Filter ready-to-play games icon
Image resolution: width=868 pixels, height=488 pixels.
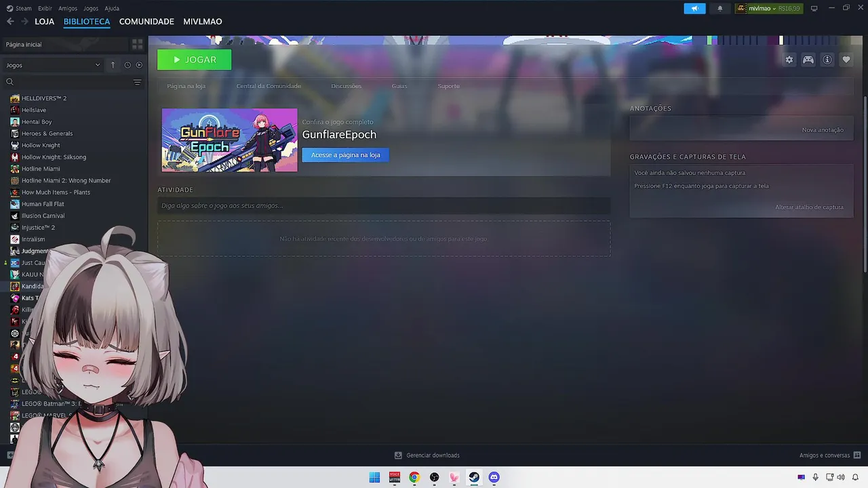[139, 65]
